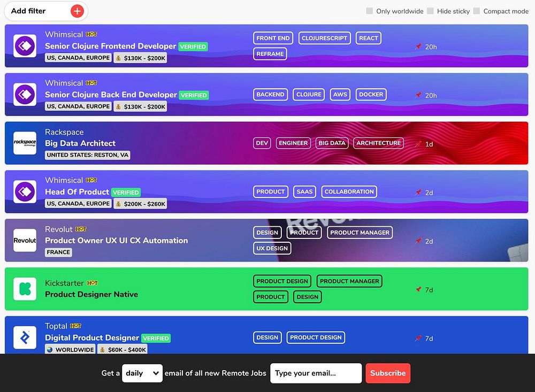The image size is (535, 392).
Task: Click the red plus Add filter icon
Action: [77, 11]
